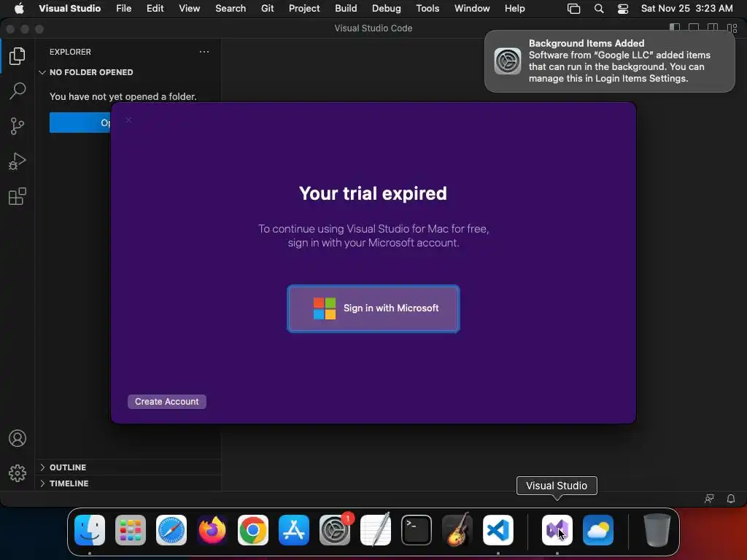Open the File menu

123,8
